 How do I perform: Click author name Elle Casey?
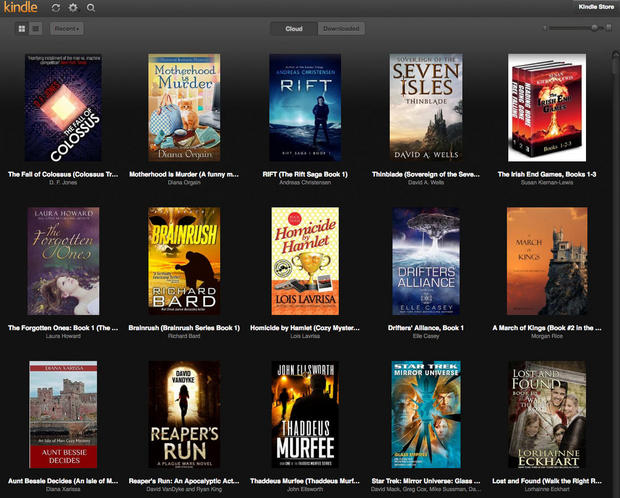(426, 336)
